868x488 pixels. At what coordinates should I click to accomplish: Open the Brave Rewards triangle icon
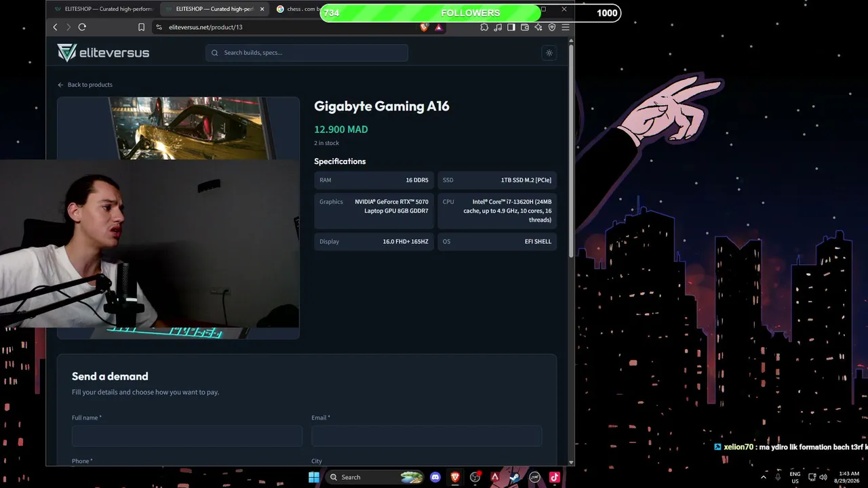pyautogui.click(x=439, y=27)
